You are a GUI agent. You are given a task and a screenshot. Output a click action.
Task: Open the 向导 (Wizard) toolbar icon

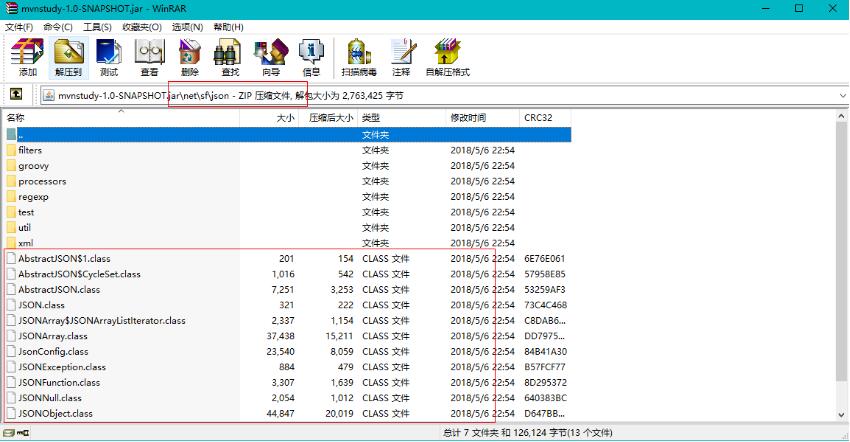tap(271, 57)
